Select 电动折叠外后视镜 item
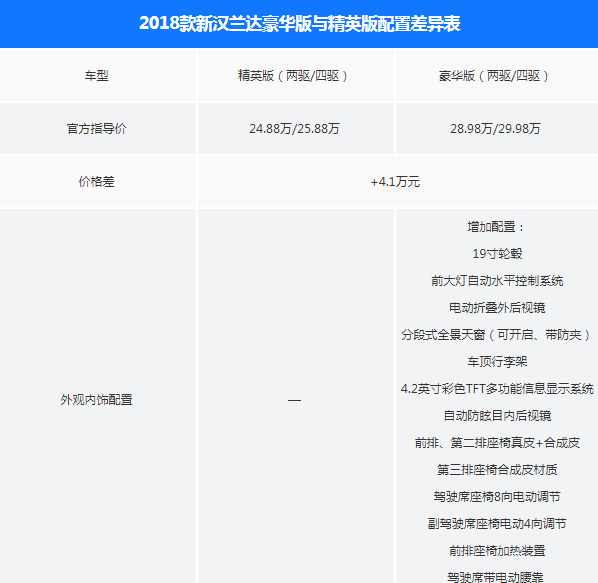Viewport: 598px width, 583px height. (x=497, y=308)
